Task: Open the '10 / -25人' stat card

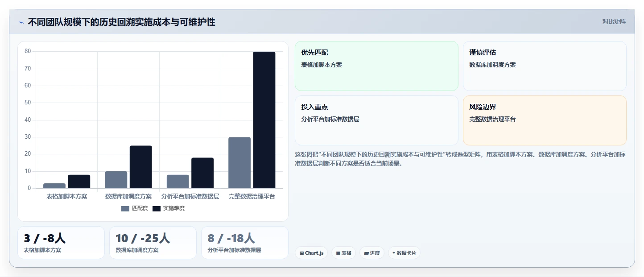Action: point(153,243)
